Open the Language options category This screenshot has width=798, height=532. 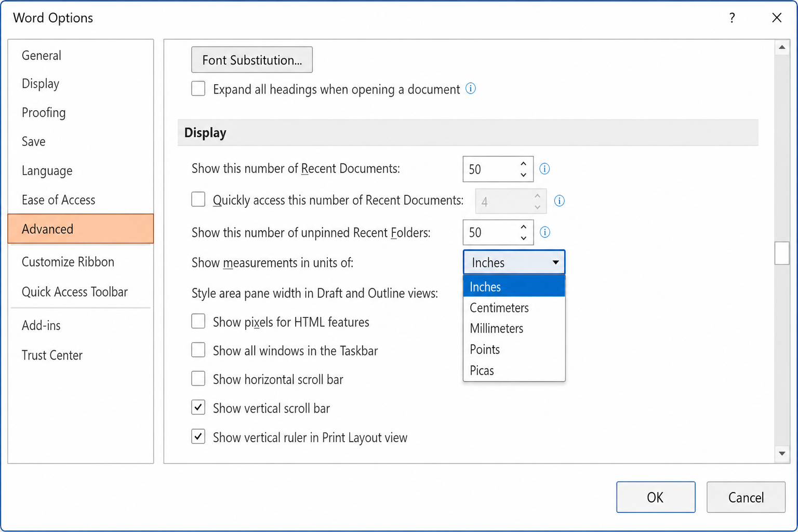pyautogui.click(x=81, y=171)
